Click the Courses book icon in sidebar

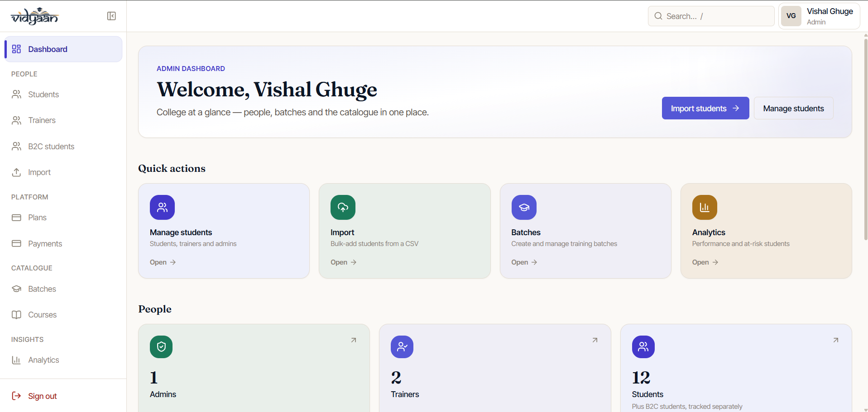click(x=16, y=315)
